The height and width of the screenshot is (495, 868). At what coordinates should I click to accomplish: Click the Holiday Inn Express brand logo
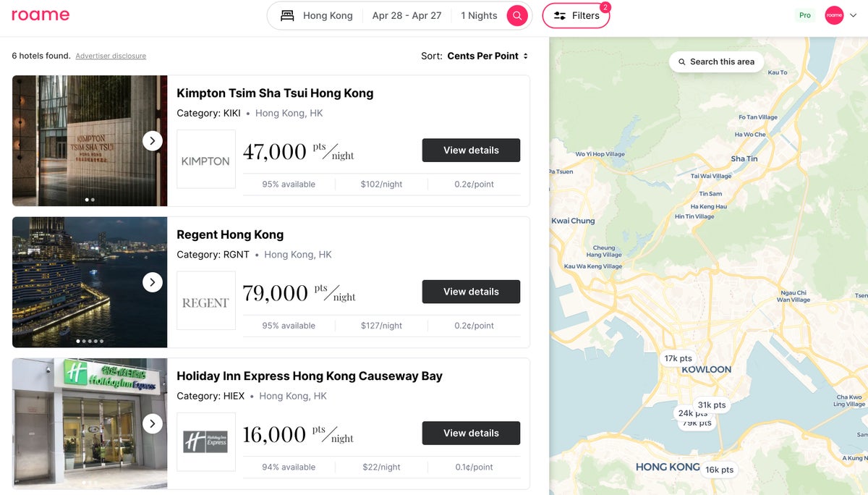[206, 442]
